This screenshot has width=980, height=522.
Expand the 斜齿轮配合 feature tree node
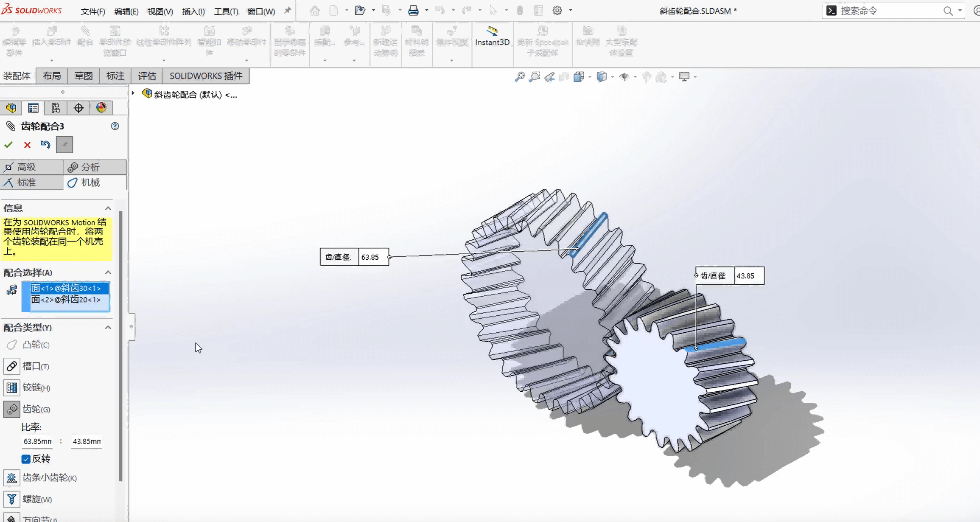133,93
